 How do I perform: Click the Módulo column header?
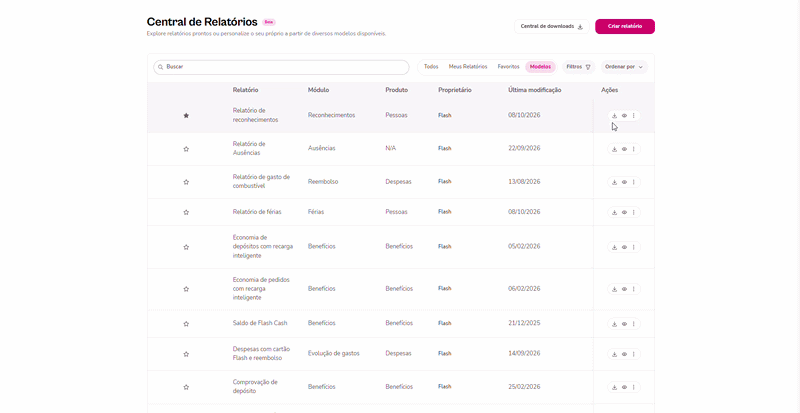318,90
